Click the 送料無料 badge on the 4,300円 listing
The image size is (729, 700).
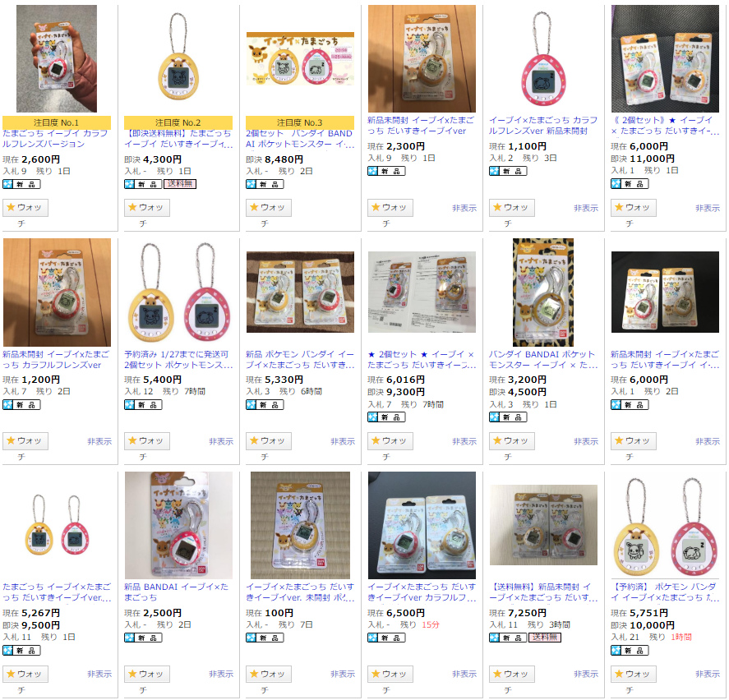click(179, 184)
